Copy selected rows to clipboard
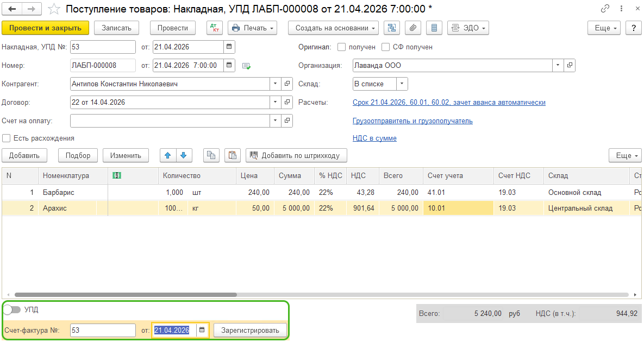The height and width of the screenshot is (342, 644). pos(211,155)
